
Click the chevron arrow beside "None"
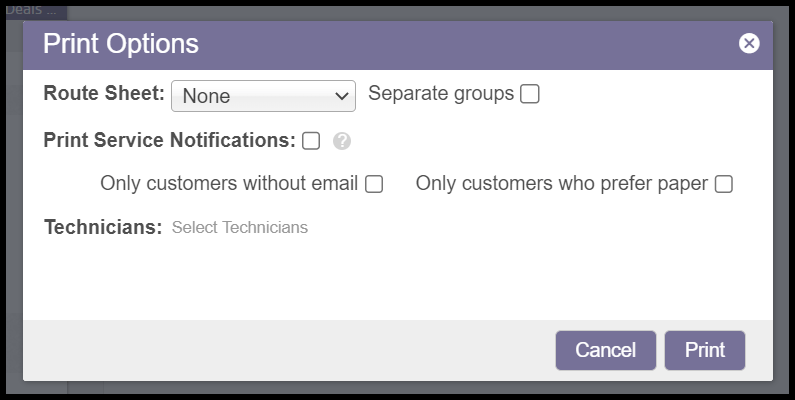click(x=342, y=97)
